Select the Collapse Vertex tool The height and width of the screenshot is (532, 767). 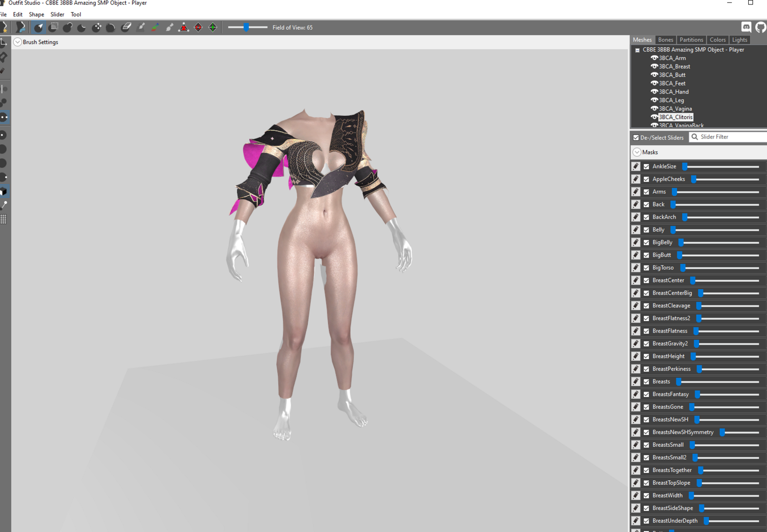[184, 28]
